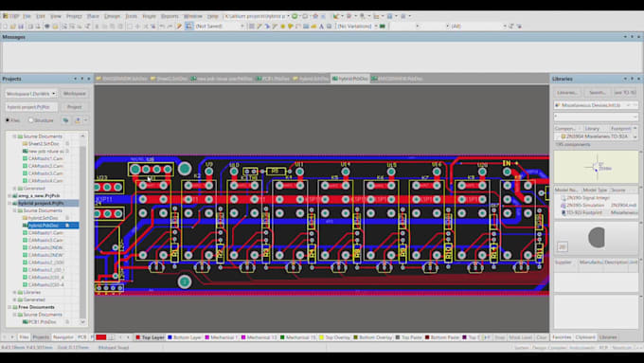Click the compile icon next to Structure option
This screenshot has width=644, height=363.
[x=65, y=120]
